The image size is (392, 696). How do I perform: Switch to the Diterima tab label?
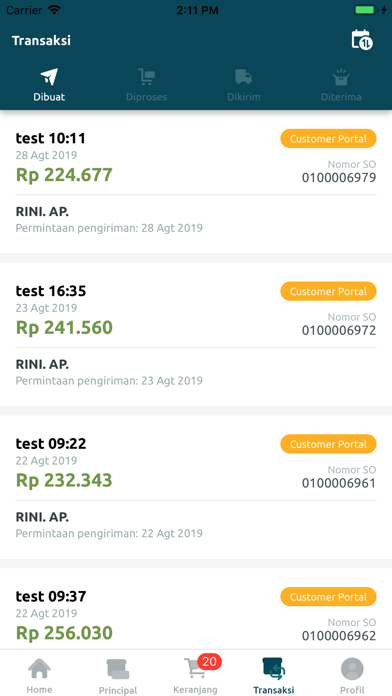pos(341,97)
